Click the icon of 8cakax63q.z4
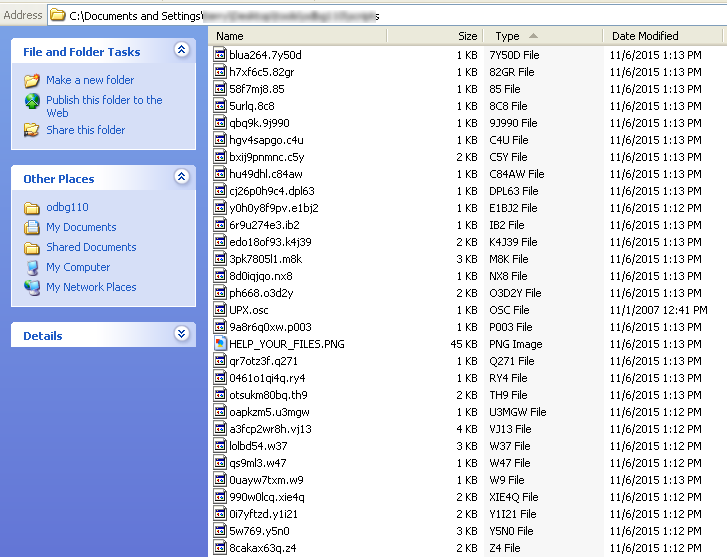727x557 pixels. [220, 548]
